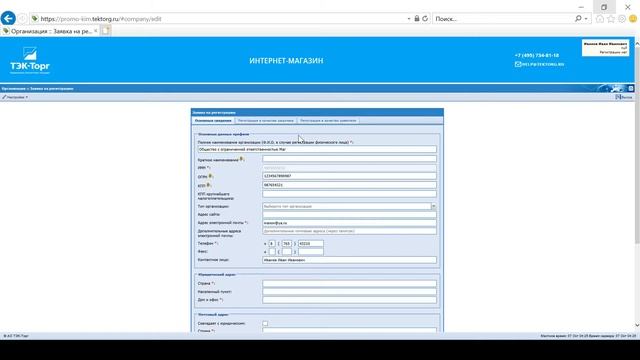
Task: Click the full organization name field
Action: tap(317, 149)
